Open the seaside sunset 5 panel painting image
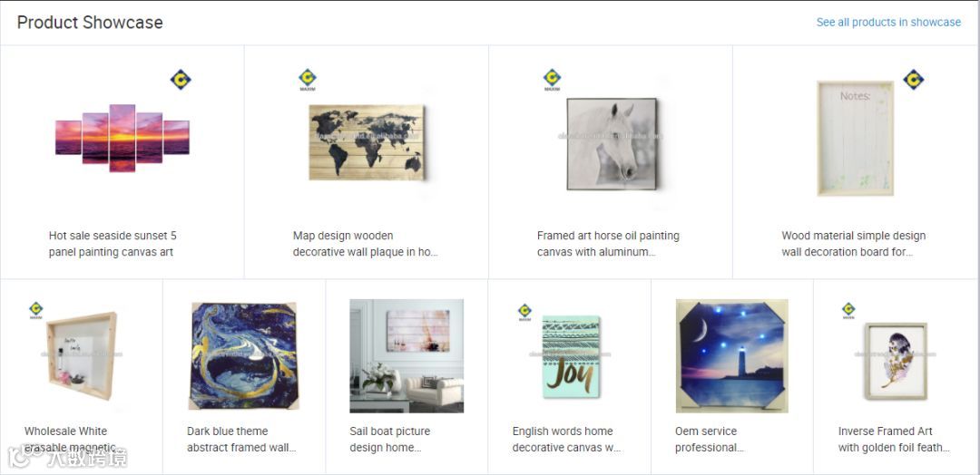The width and height of the screenshot is (980, 475). (122, 138)
